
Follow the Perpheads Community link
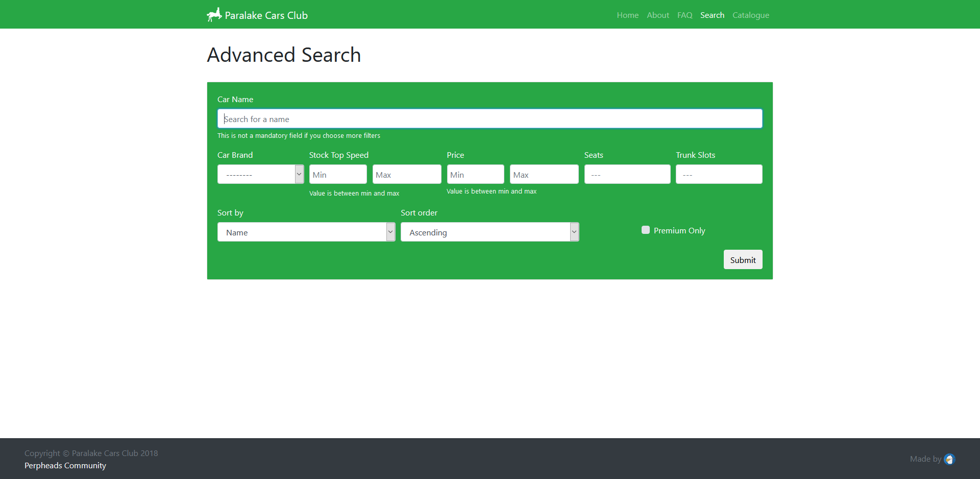[x=65, y=466]
